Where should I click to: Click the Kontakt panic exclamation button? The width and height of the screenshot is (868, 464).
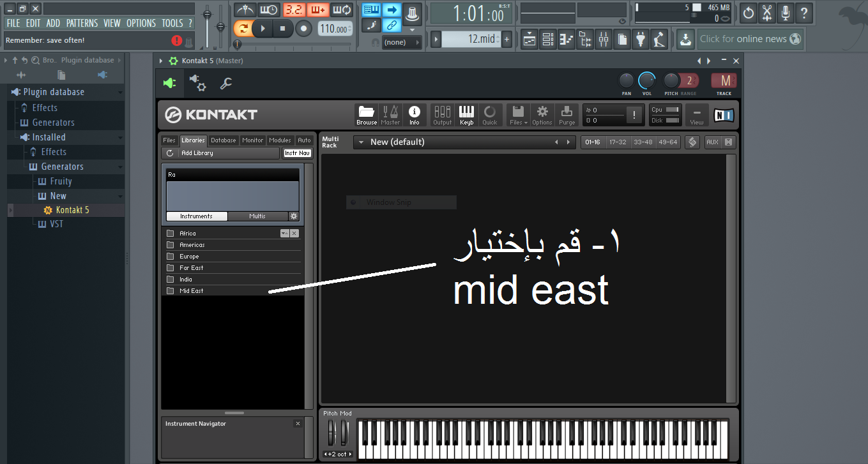tap(634, 115)
